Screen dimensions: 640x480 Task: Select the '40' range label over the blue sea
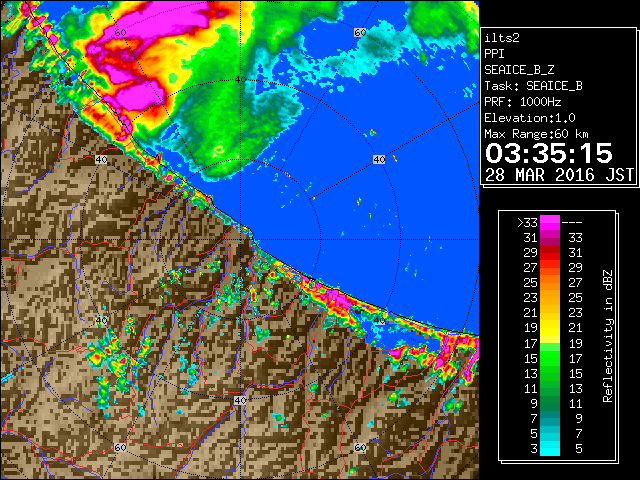click(379, 159)
